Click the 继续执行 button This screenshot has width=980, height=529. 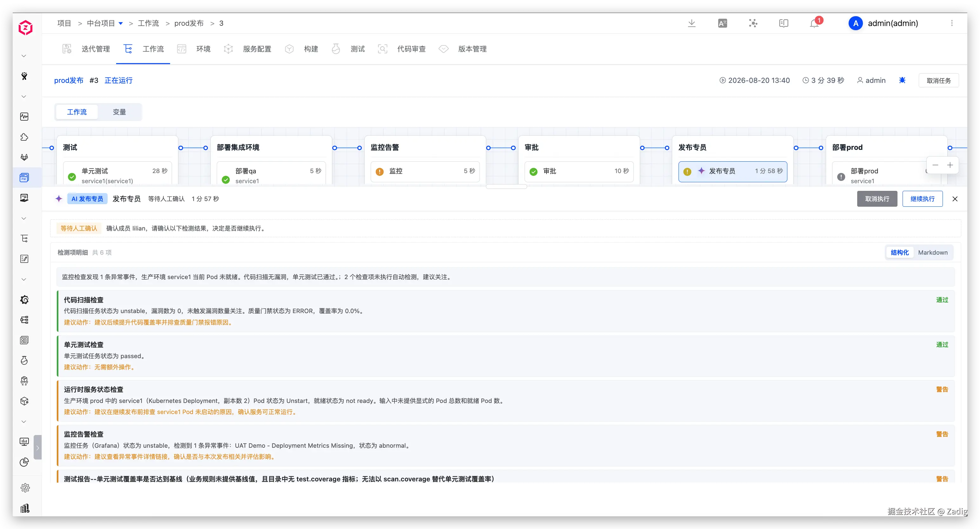coord(922,199)
